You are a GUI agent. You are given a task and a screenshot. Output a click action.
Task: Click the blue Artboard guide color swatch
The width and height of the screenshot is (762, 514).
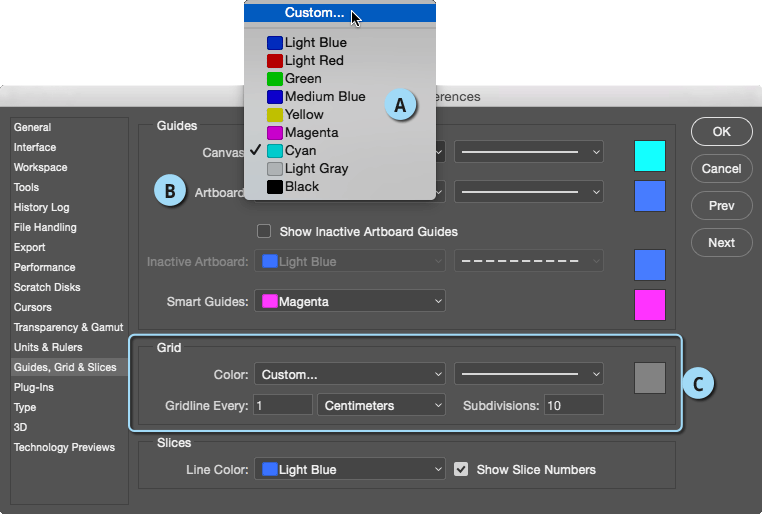pyautogui.click(x=650, y=196)
